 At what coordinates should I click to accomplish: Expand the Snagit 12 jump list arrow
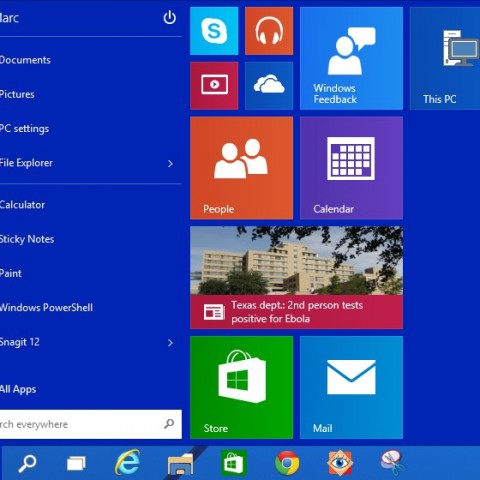170,343
